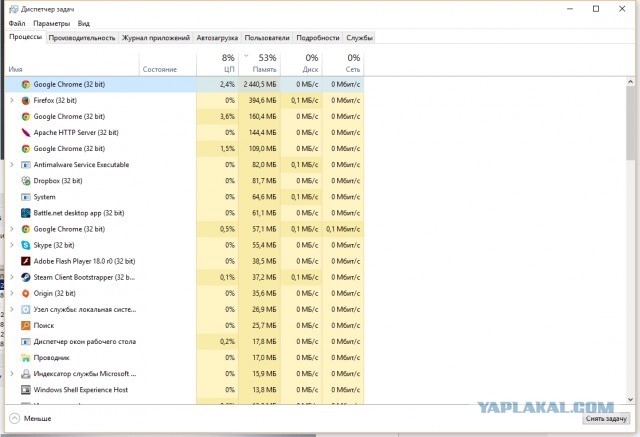Click the 0,1 Мбит/с network cell
This screenshot has width=640, height=437.
(x=343, y=229)
